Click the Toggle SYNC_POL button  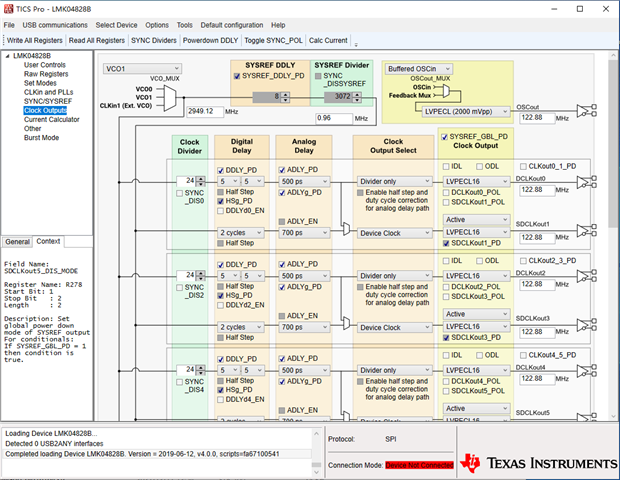pyautogui.click(x=273, y=40)
